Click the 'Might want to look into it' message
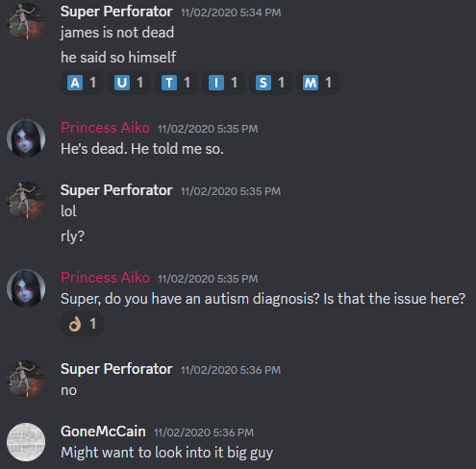The width and height of the screenshot is (476, 469). [x=166, y=453]
